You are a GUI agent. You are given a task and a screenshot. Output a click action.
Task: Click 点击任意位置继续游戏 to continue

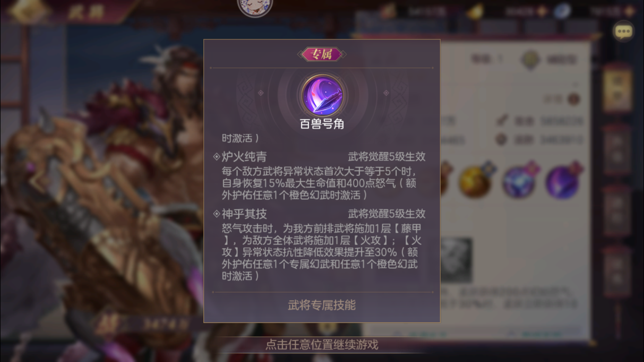pyautogui.click(x=322, y=345)
